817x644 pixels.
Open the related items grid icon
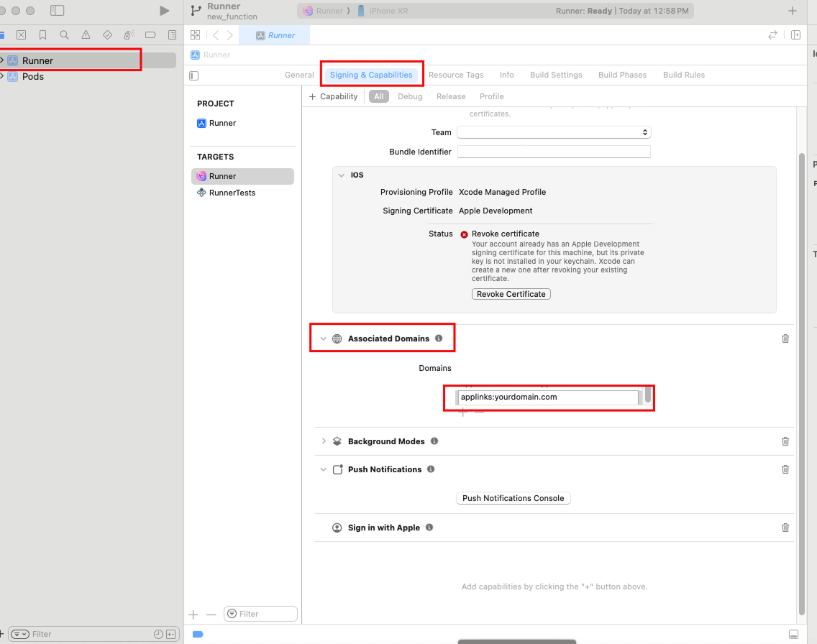click(x=195, y=35)
